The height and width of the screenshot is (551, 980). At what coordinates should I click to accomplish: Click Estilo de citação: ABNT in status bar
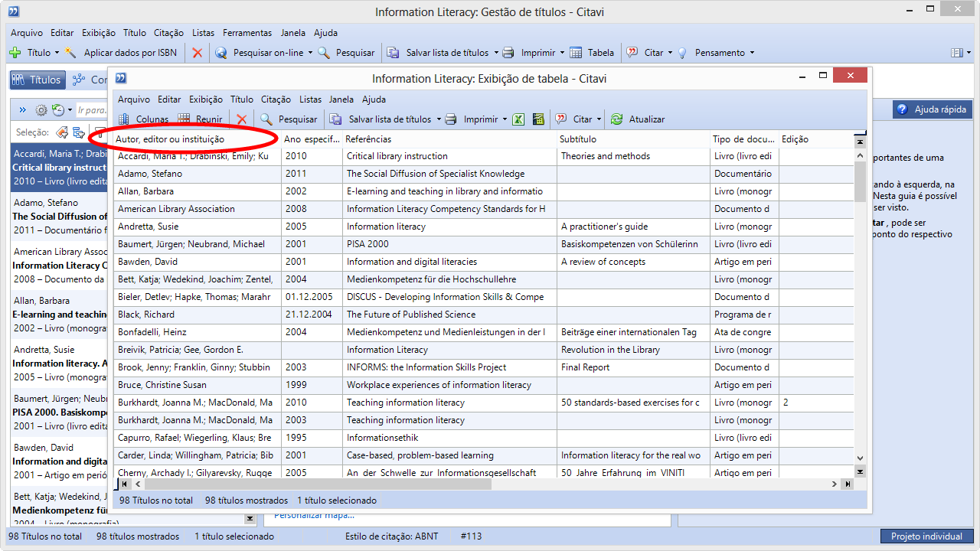point(392,536)
